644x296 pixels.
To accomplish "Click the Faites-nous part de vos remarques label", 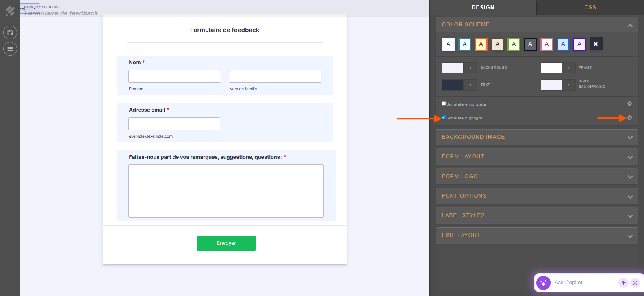I will 206,157.
